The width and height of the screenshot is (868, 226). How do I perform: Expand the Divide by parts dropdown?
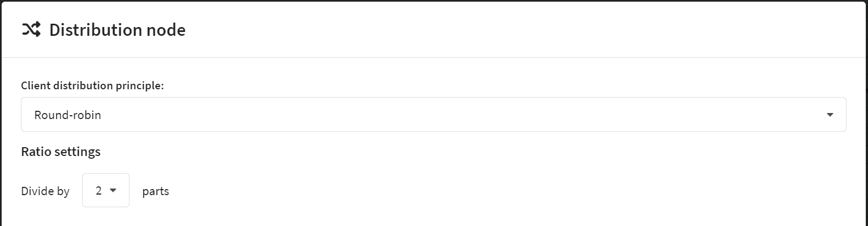click(x=106, y=190)
